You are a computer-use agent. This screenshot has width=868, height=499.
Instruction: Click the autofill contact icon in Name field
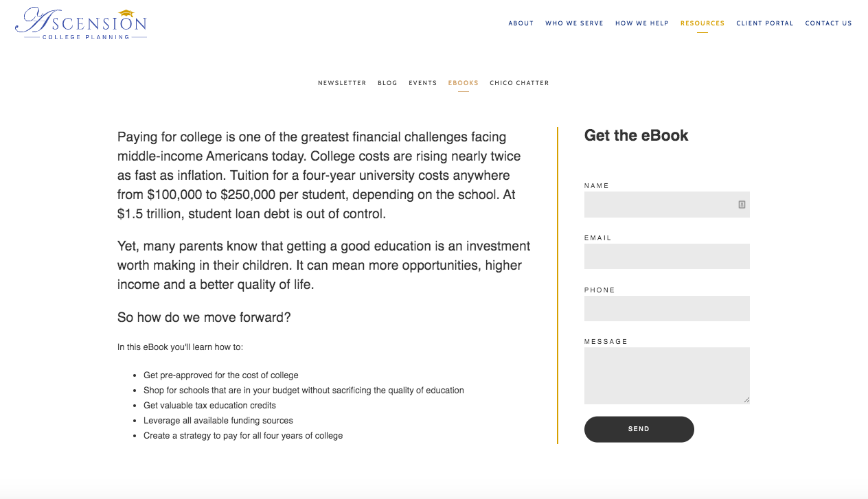(742, 205)
